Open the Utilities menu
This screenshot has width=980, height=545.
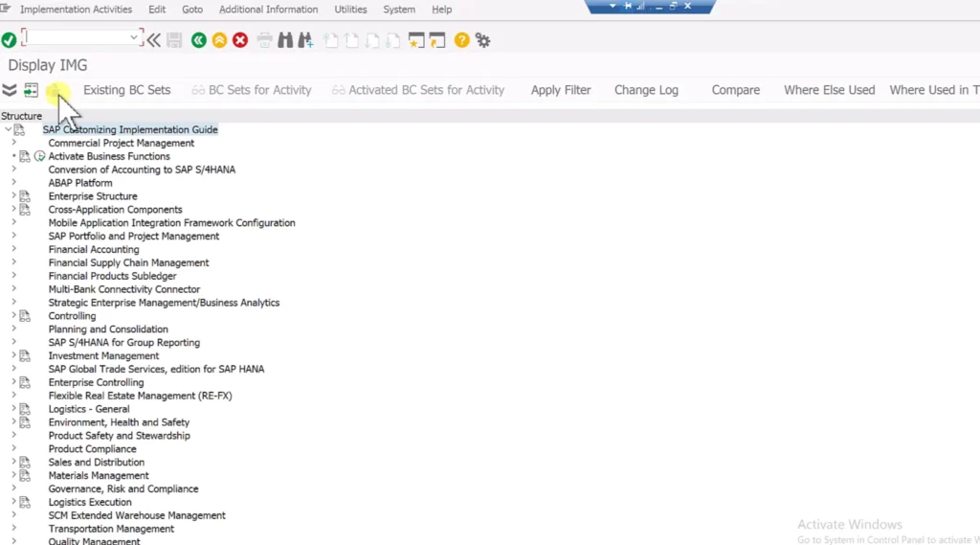coord(350,10)
